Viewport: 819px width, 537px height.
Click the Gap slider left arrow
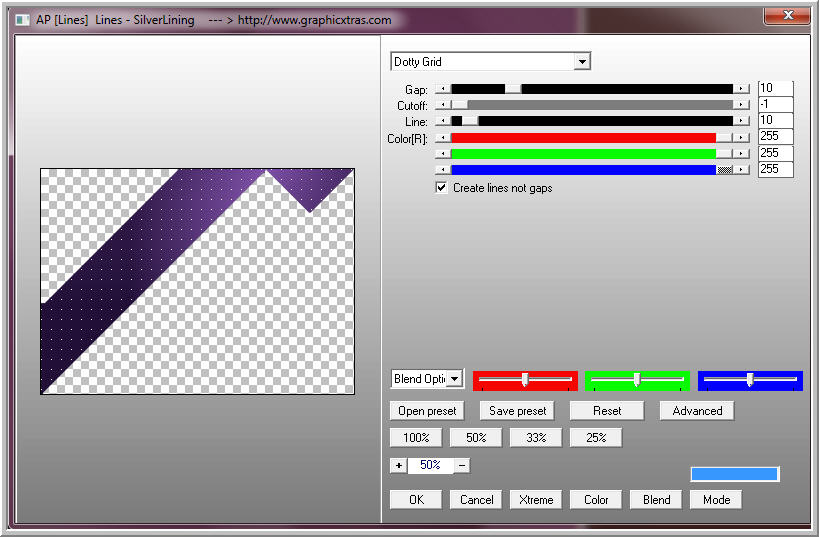pos(443,89)
